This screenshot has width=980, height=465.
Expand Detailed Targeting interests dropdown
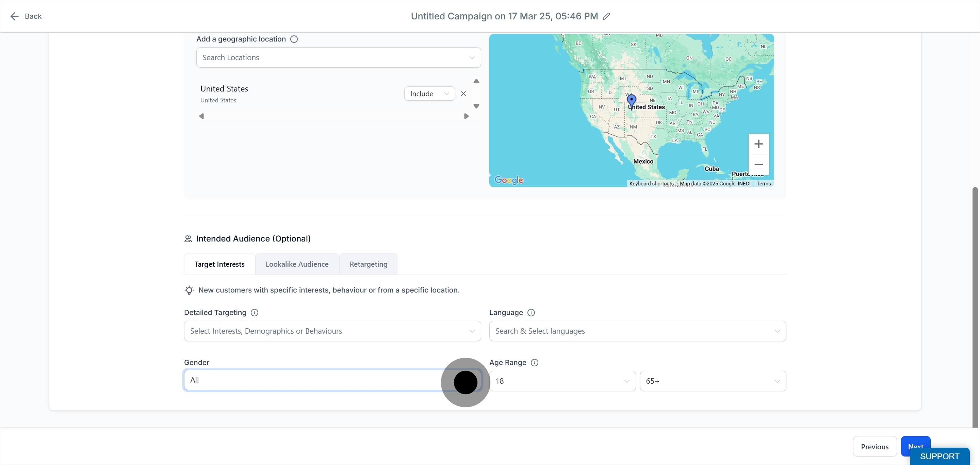pyautogui.click(x=332, y=331)
